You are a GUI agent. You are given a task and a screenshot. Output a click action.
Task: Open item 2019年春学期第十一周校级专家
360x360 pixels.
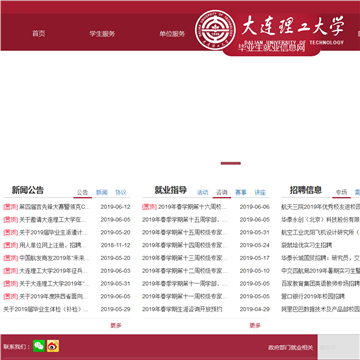click(185, 296)
